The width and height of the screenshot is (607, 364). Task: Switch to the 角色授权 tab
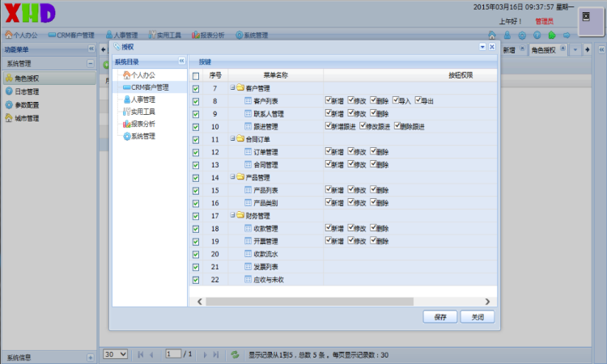point(544,50)
